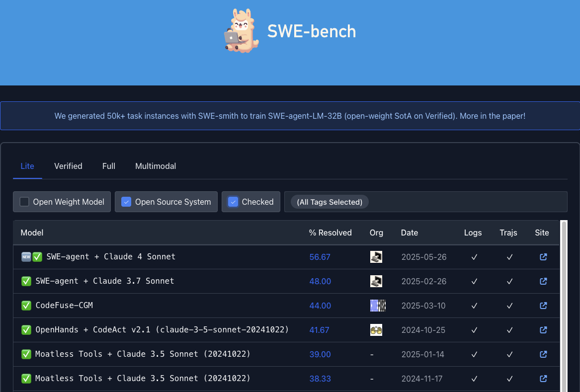
Task: Sort by the Date column header
Action: click(x=410, y=233)
